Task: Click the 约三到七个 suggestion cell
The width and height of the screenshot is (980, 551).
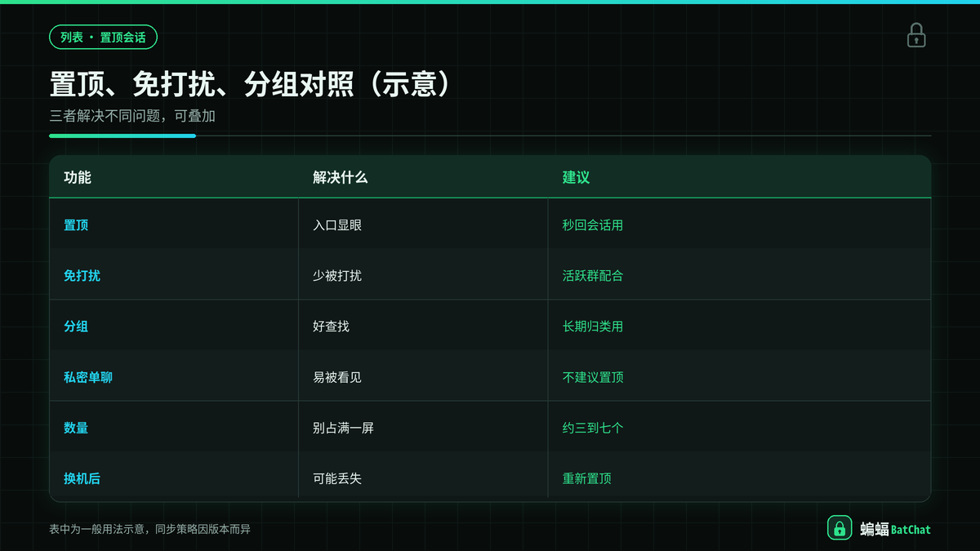Action: [593, 428]
